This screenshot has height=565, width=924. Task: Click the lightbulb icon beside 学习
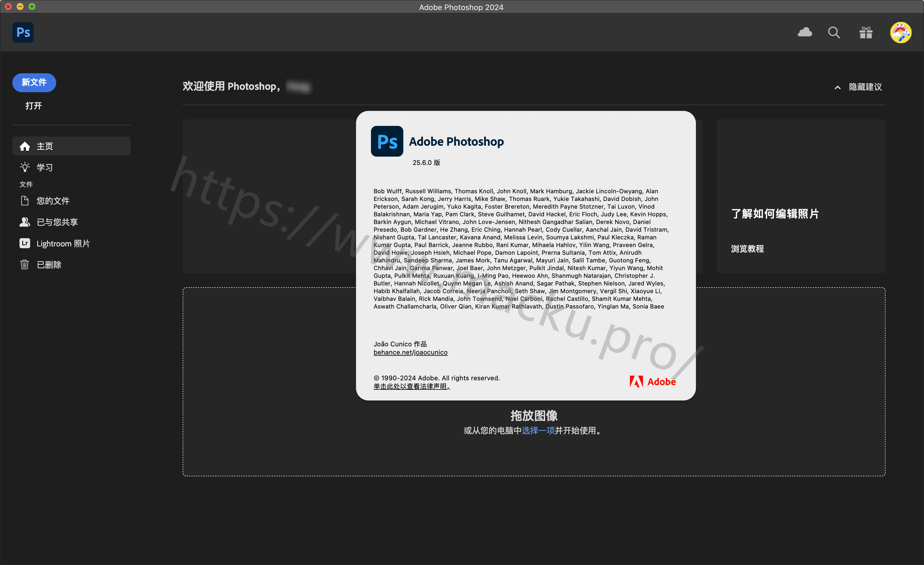(25, 167)
